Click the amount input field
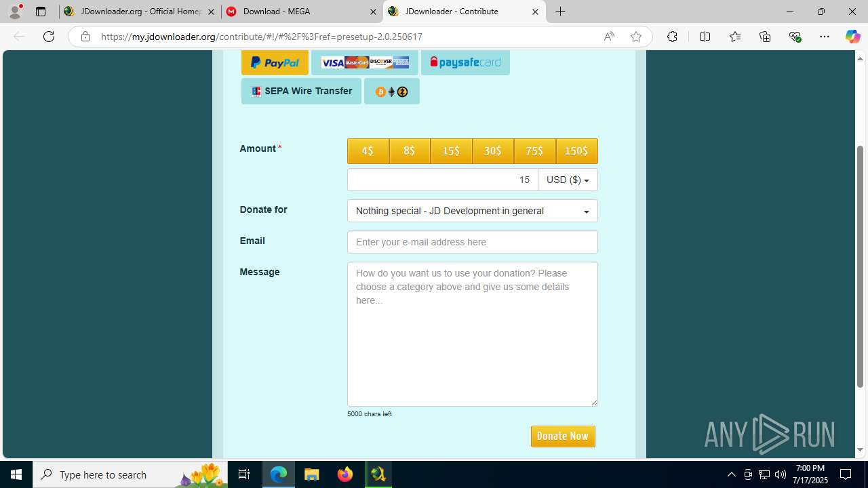This screenshot has width=868, height=488. (x=442, y=180)
